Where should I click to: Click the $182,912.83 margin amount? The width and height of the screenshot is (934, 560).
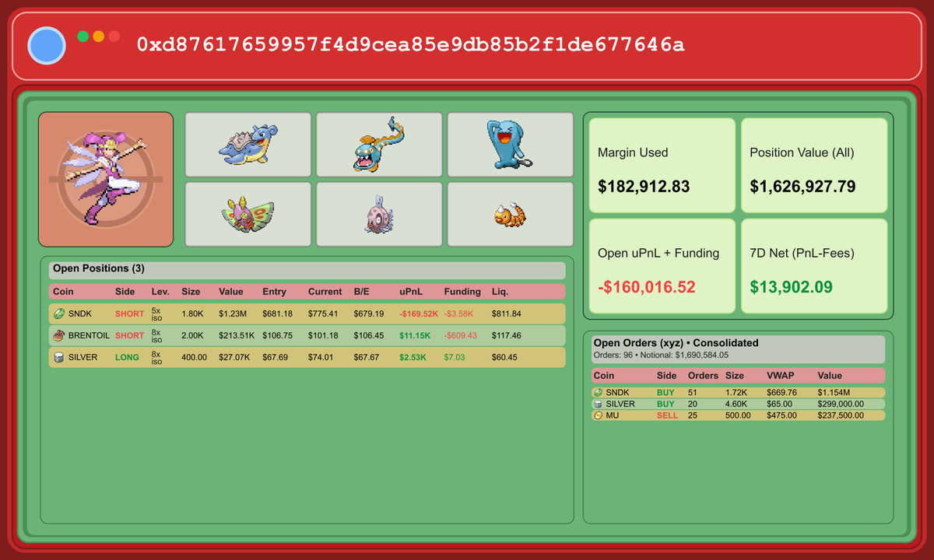point(644,187)
